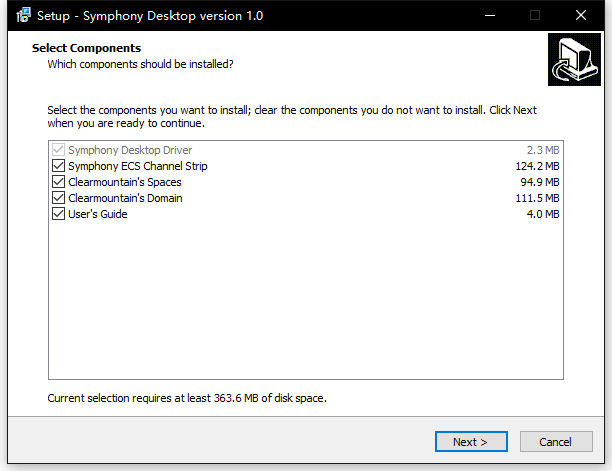Click the 94.9 MB size value
The width and height of the screenshot is (612, 471).
539,182
